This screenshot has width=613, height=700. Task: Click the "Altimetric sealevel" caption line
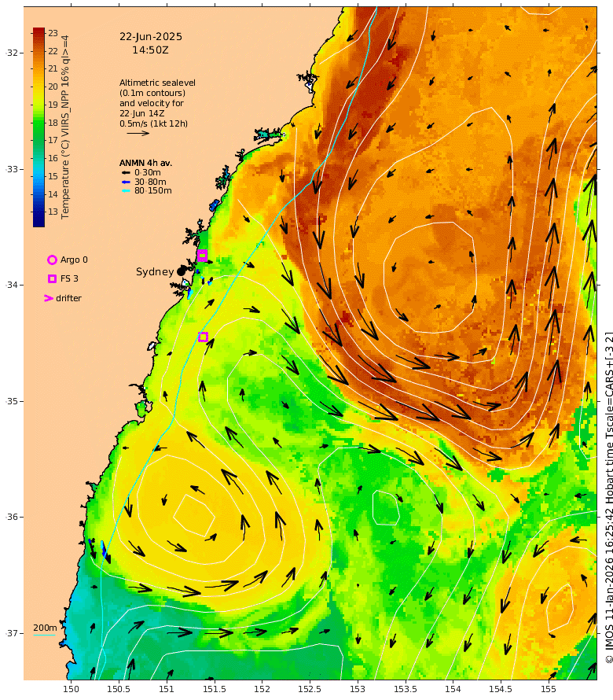(157, 83)
